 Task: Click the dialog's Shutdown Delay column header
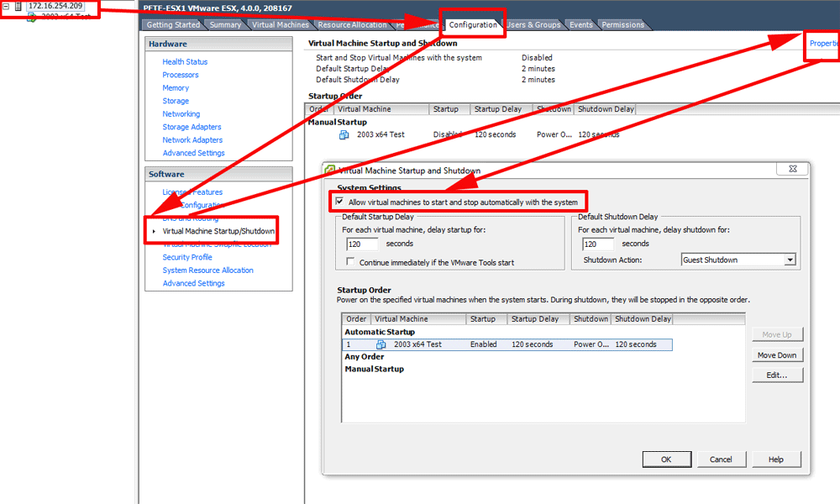[642, 318]
